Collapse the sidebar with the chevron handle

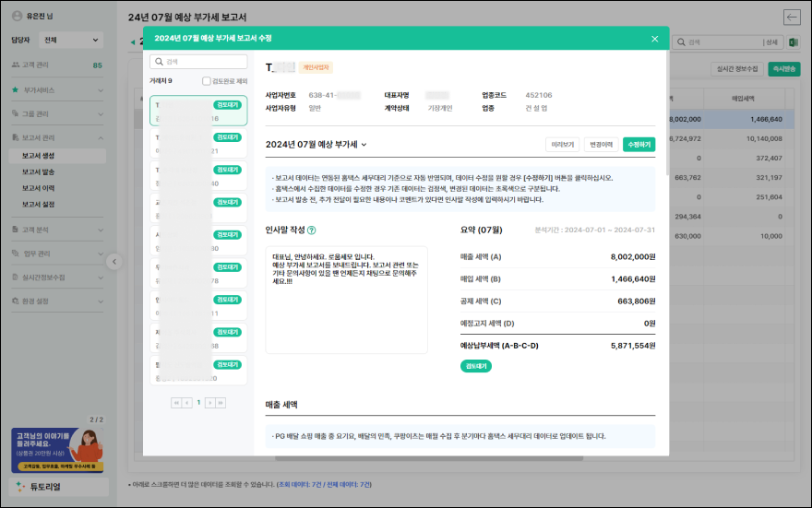pos(114,262)
